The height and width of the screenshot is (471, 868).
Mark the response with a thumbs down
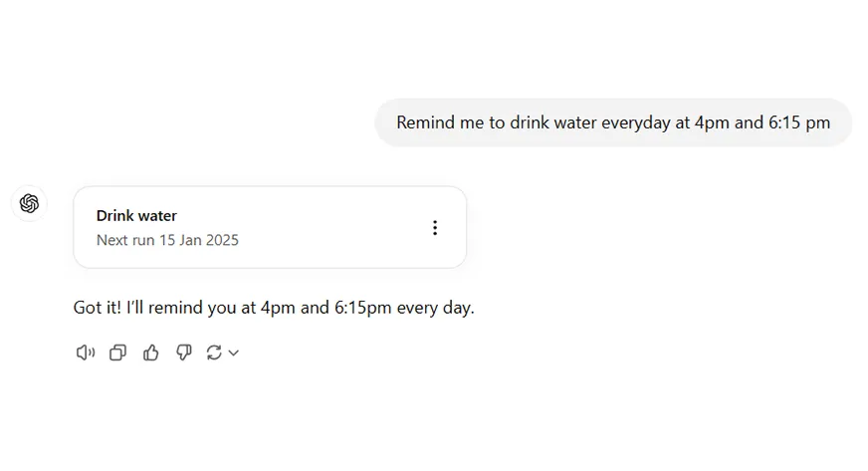184,353
